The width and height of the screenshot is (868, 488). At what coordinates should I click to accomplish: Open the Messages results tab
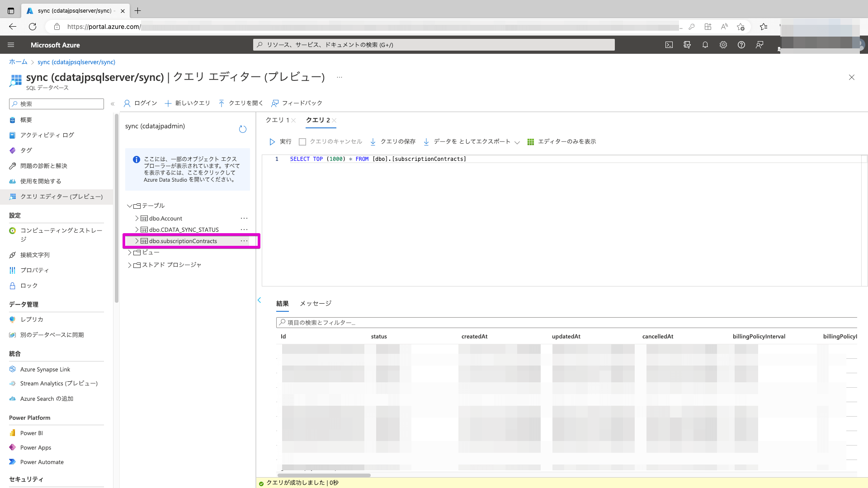[316, 304]
